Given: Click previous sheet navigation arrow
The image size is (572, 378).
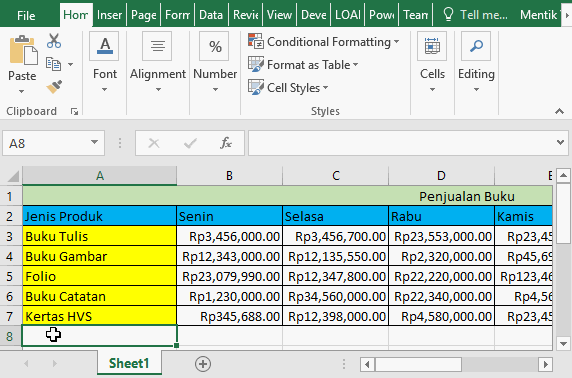Looking at the screenshot, I should (26, 363).
